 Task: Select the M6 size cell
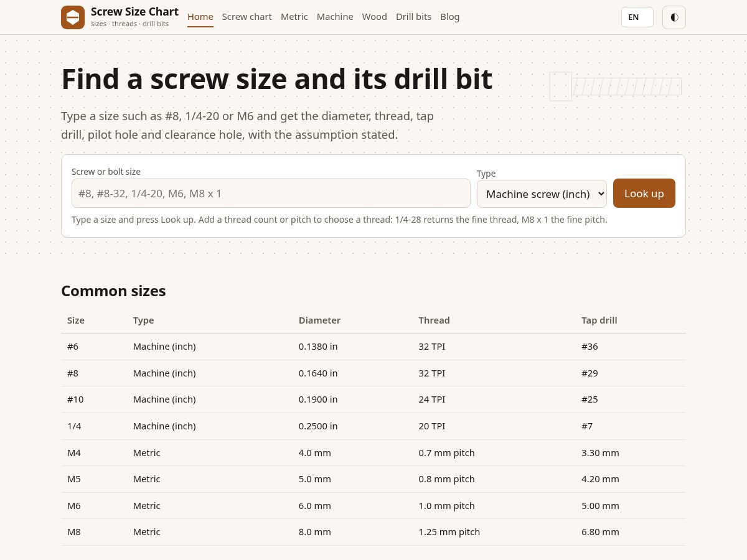pos(74,506)
